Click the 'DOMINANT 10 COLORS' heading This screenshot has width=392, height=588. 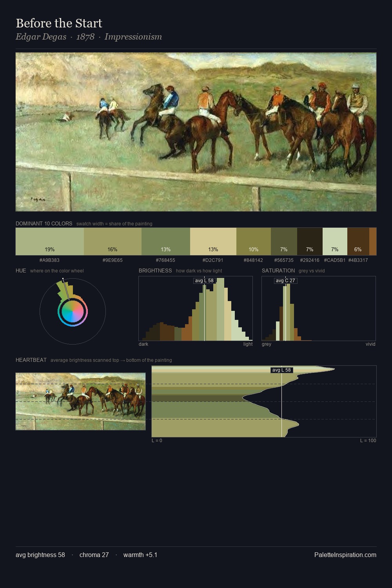tap(44, 223)
